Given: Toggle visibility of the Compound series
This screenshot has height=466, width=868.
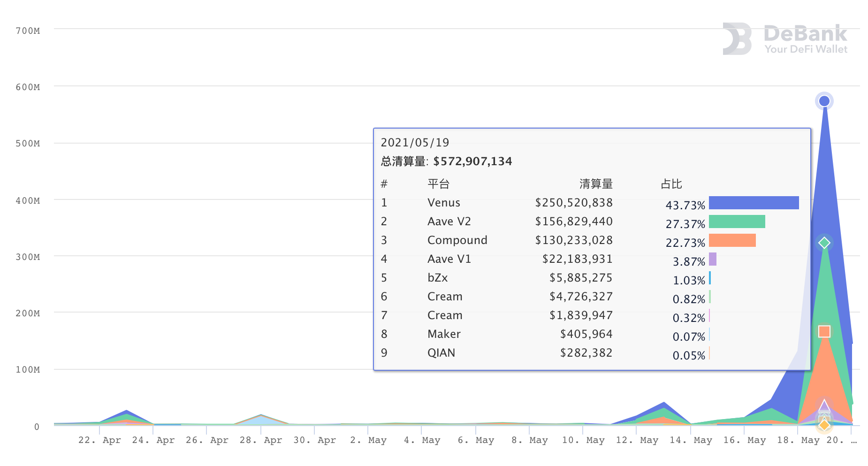Looking at the screenshot, I should (457, 240).
